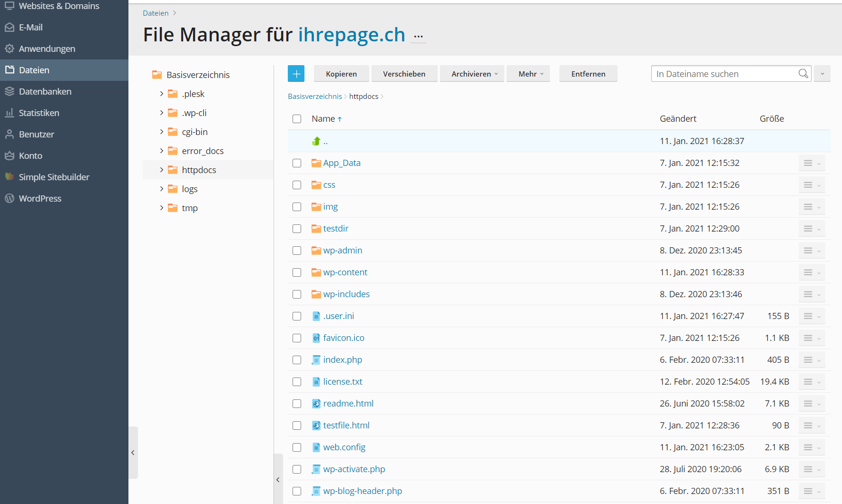
Task: Open Simple Sitebuilder from the sidebar
Action: coord(54,176)
